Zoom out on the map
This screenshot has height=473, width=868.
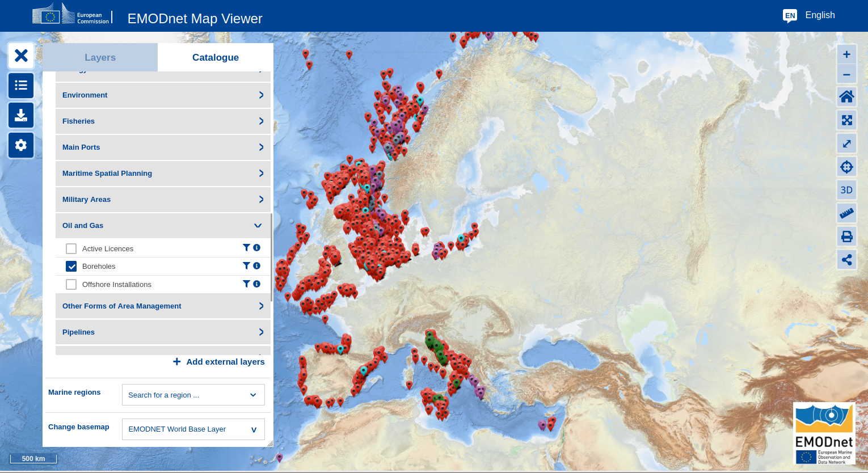846,74
